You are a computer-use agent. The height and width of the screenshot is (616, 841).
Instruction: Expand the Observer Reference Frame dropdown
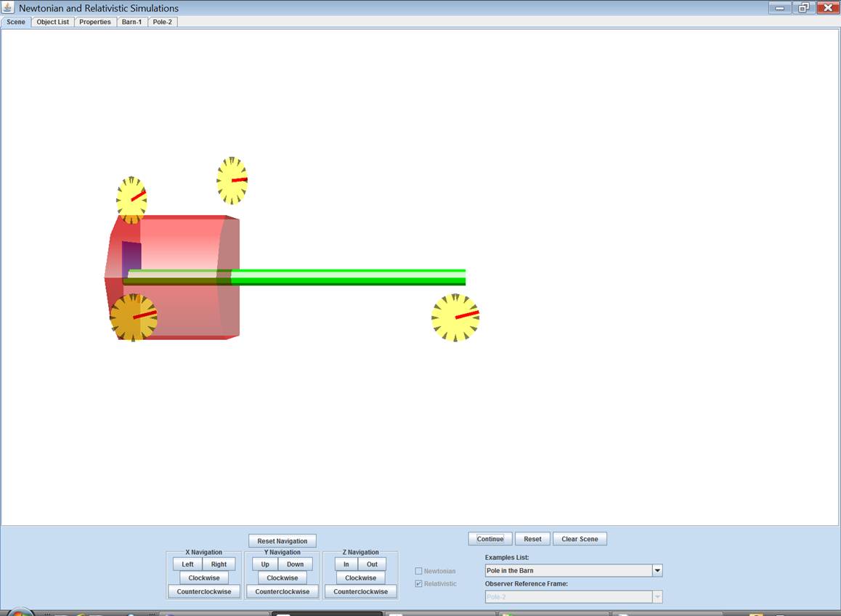point(657,596)
